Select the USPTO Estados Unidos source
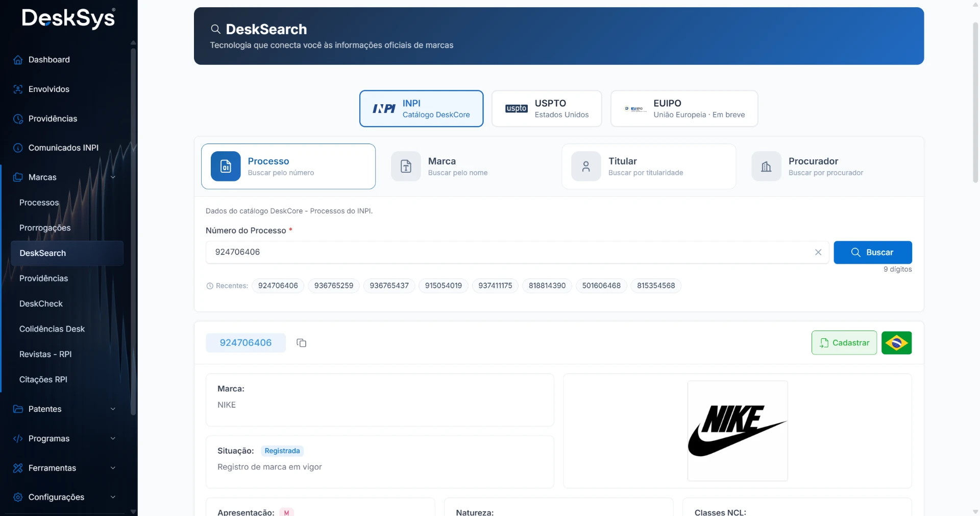980x516 pixels. 547,109
